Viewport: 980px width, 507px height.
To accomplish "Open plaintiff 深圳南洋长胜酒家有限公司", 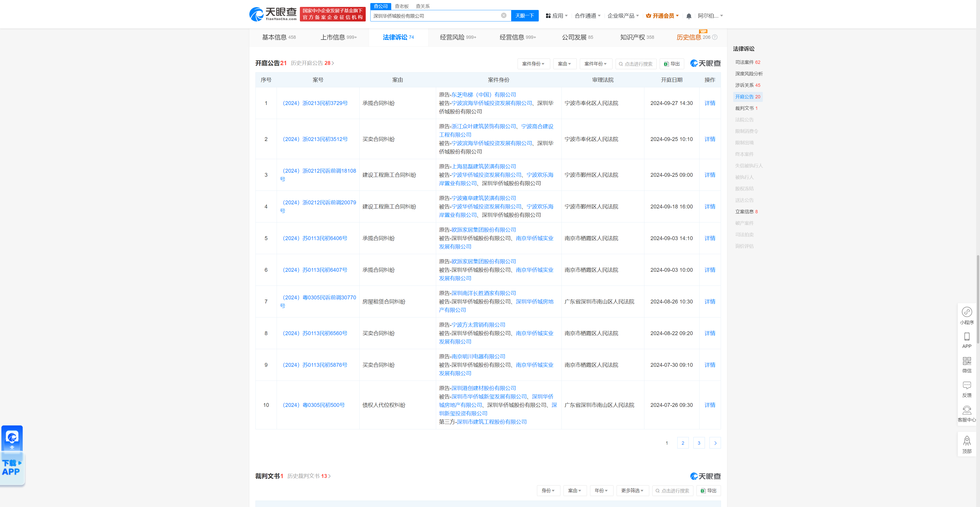I will pyautogui.click(x=484, y=293).
